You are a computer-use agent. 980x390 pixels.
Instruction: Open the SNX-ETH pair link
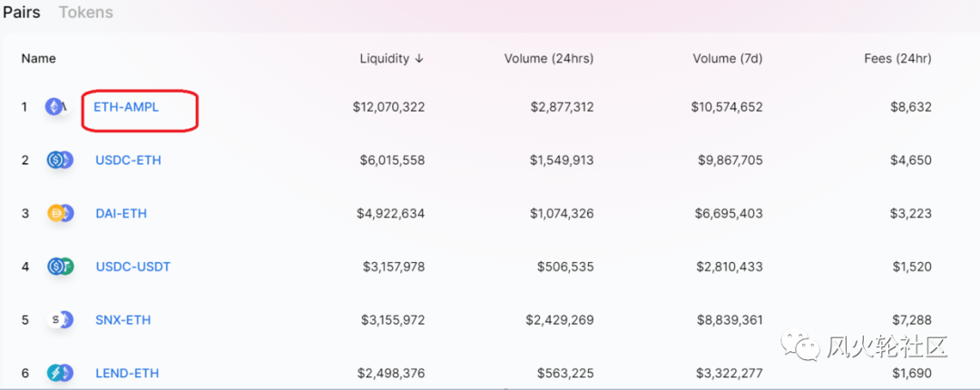coord(122,320)
